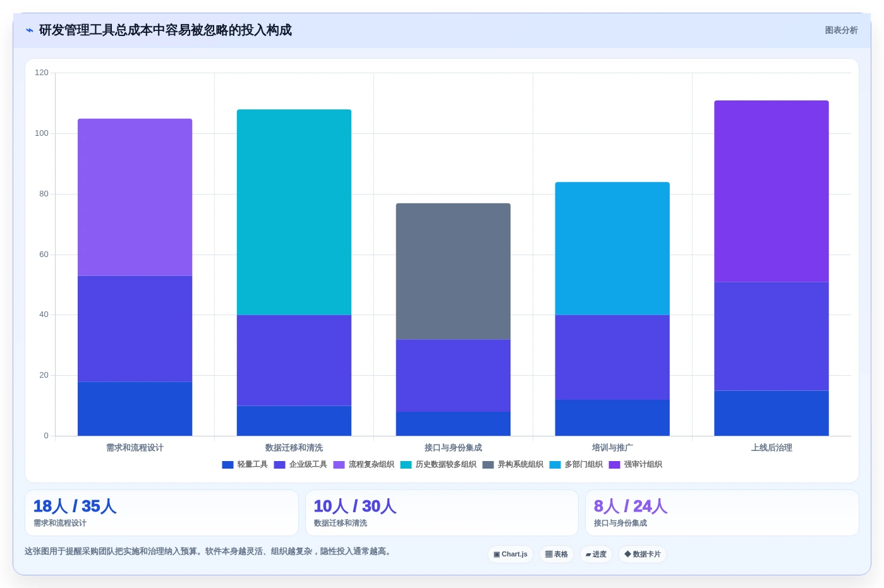The height and width of the screenshot is (588, 884).
Task: Click the blue icon before the chart title
Action: (x=29, y=30)
